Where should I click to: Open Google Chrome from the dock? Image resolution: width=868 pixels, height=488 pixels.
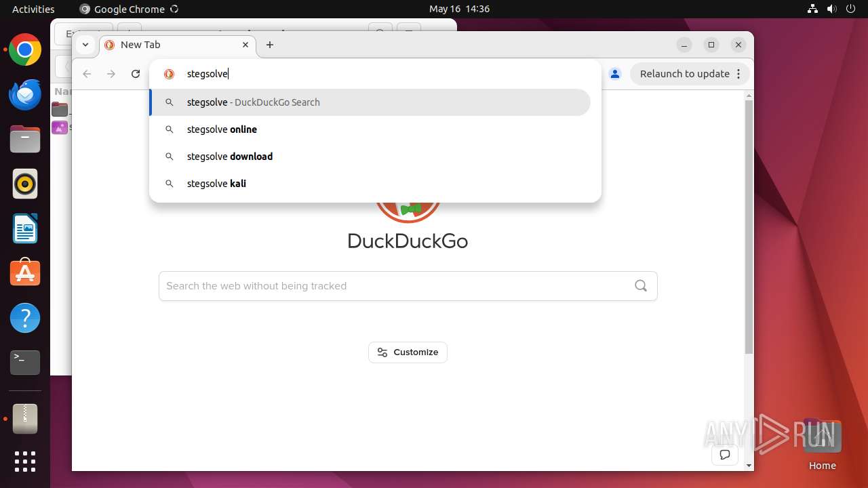point(25,50)
